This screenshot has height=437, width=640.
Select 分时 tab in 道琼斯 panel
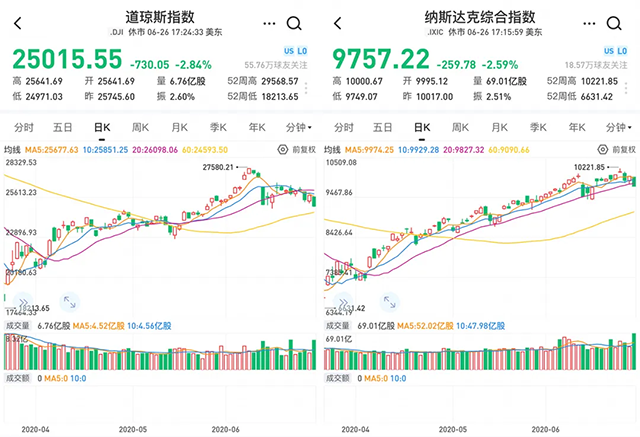click(24, 128)
